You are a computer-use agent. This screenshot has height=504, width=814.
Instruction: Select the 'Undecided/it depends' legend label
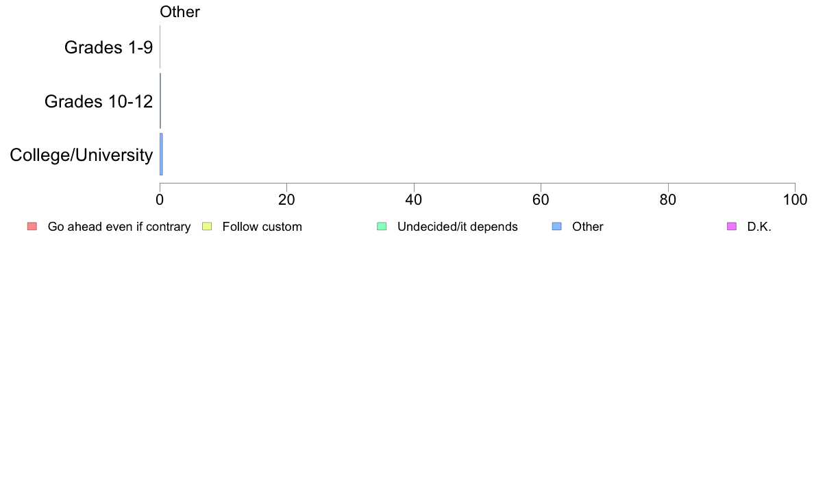coord(457,227)
